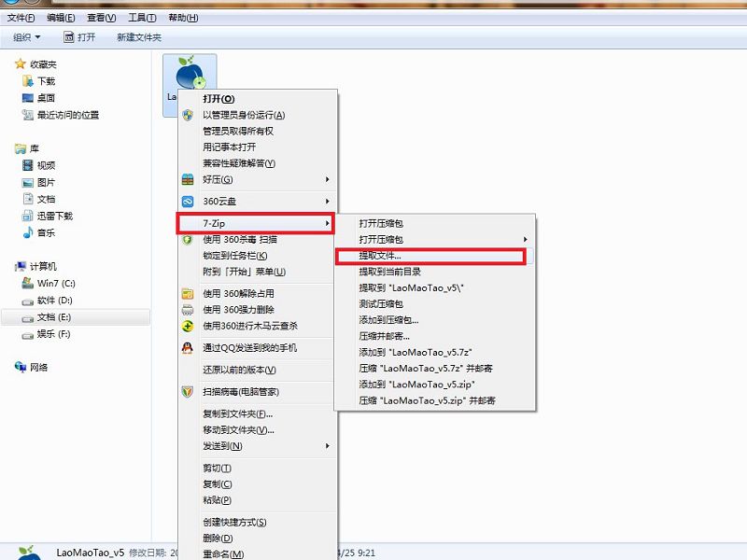Click the QQ penguin icon in menu
747x560 pixels.
(187, 347)
